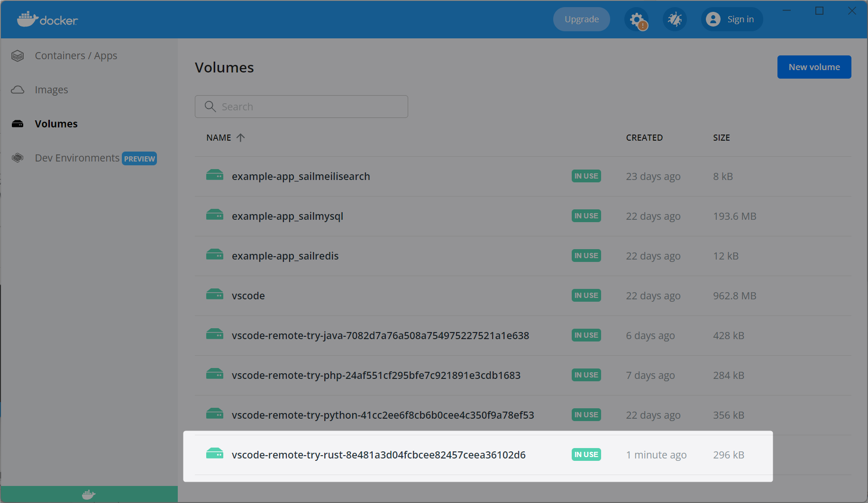
Task: Click "428 kB" size value
Action: click(729, 336)
